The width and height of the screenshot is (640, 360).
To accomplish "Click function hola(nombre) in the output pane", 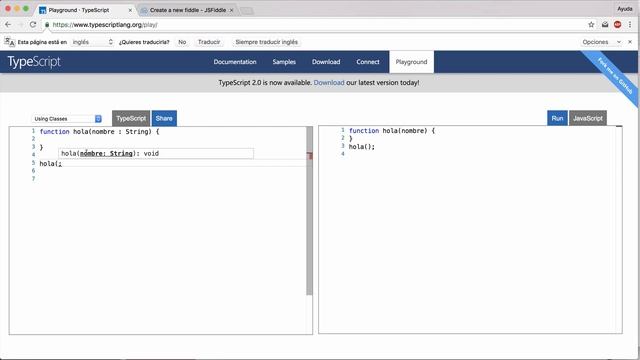I will [392, 131].
